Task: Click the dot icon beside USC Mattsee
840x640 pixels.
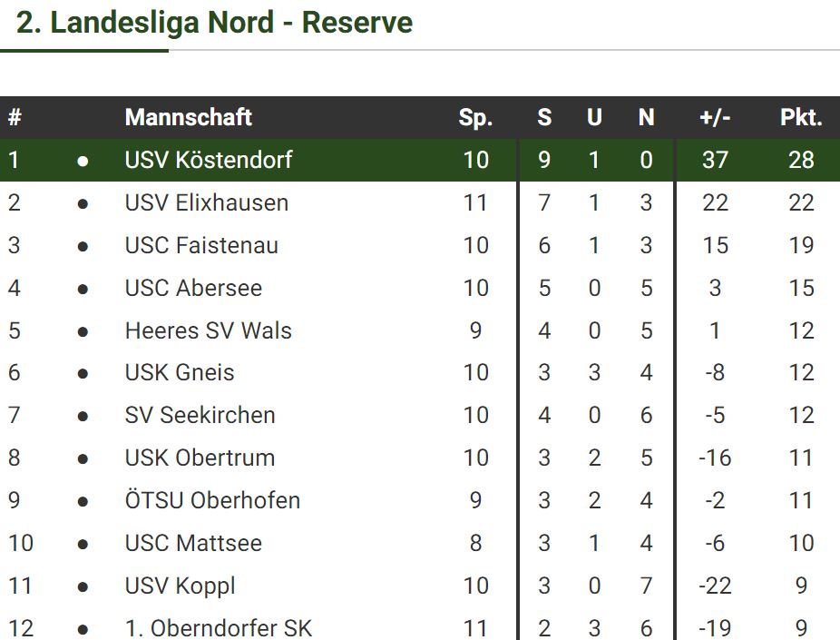Action: point(83,544)
